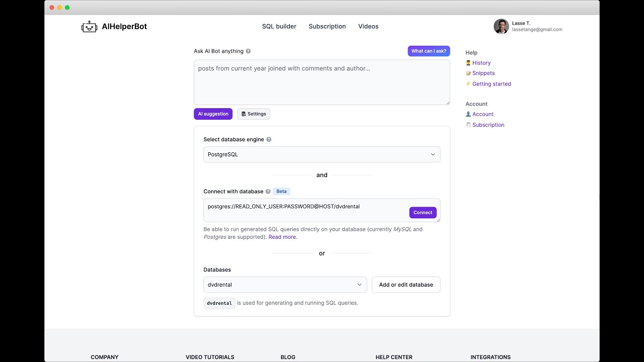
Task: Click the AIHelperBot robot logo icon
Action: point(89,27)
